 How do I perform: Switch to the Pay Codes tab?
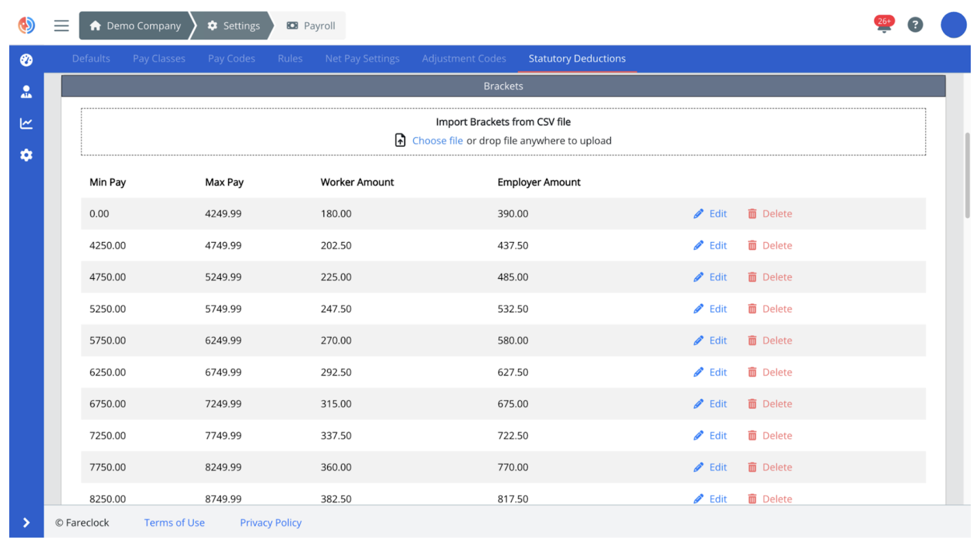[x=231, y=59]
